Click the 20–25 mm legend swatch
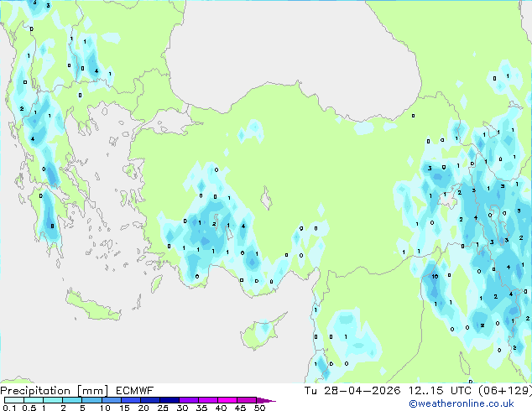Viewport: 532px width, 411px height. (149, 400)
